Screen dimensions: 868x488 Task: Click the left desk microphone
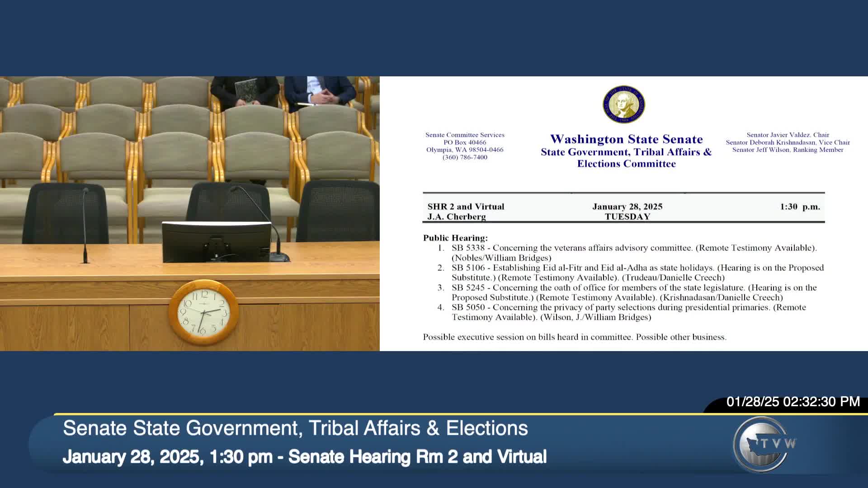(85, 225)
